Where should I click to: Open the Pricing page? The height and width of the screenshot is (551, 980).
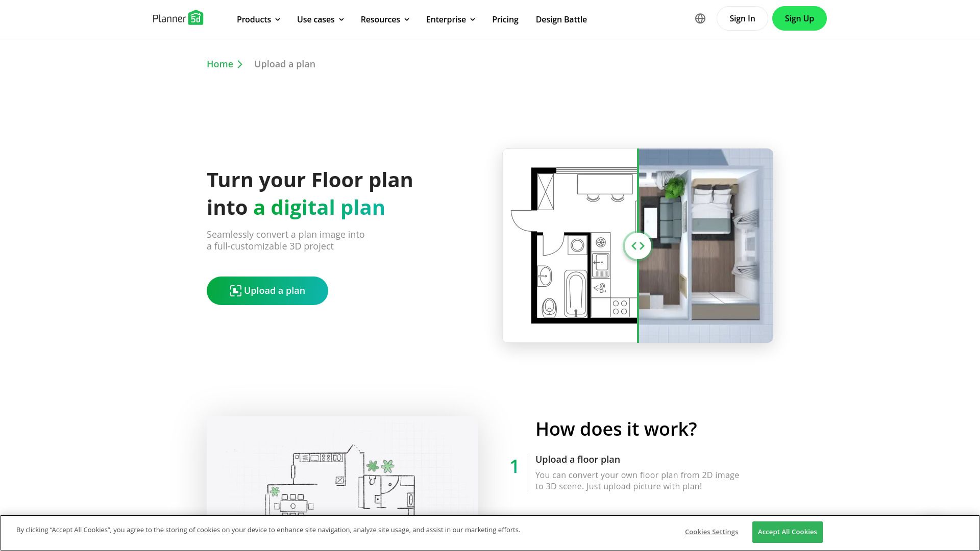(x=505, y=19)
